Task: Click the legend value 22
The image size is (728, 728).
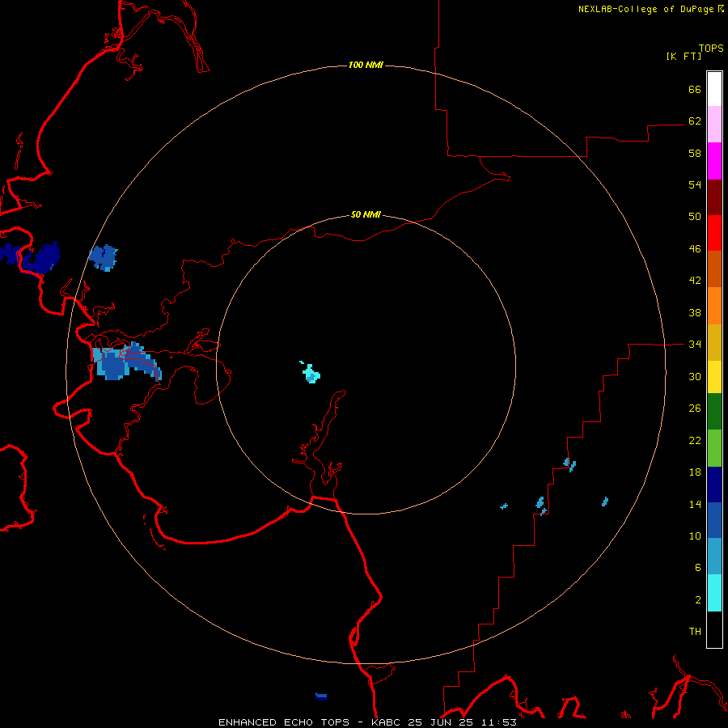Action: click(x=695, y=441)
